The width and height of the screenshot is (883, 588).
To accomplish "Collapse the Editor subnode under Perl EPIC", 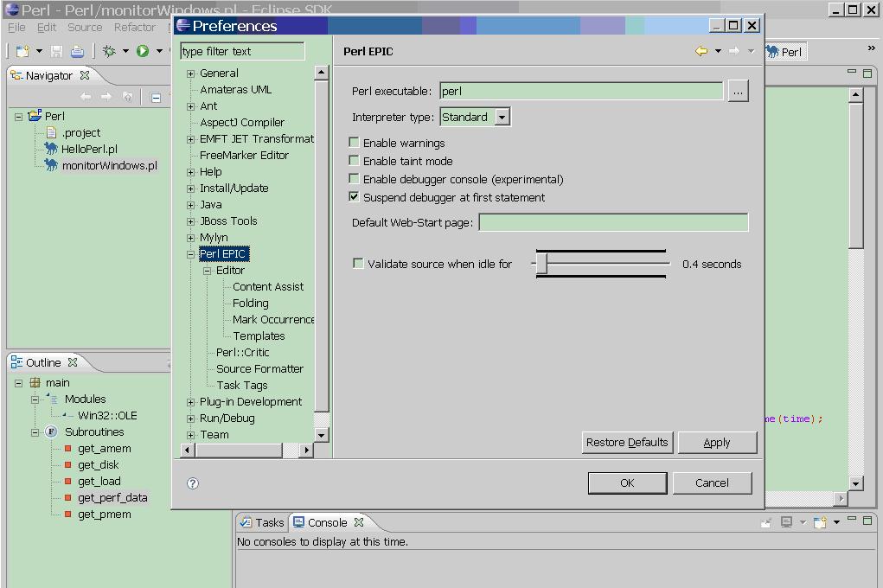I will pos(208,271).
